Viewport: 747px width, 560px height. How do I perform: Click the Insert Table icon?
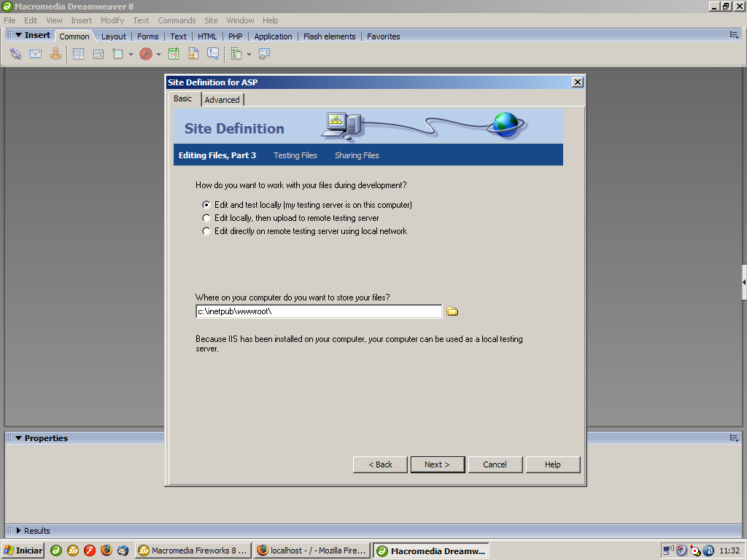pos(79,54)
